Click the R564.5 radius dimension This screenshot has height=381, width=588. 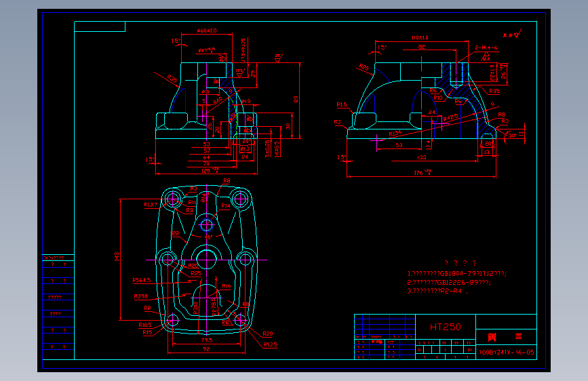141,280
